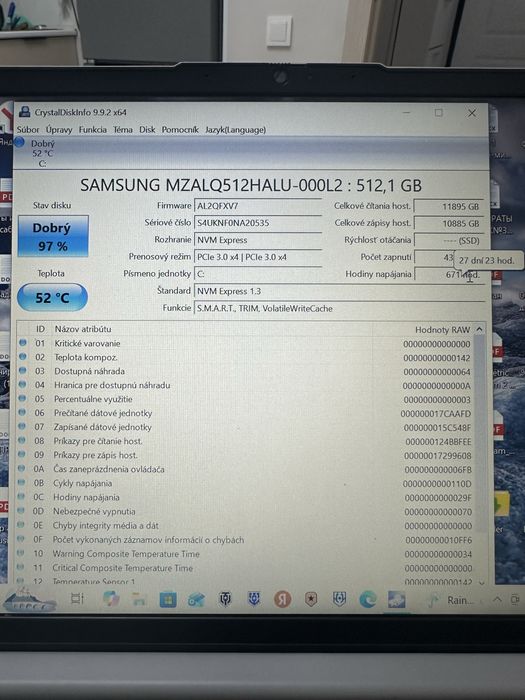Click the Rozhranie field NVM Express
Viewport: 525px width, 700px height.
258,240
